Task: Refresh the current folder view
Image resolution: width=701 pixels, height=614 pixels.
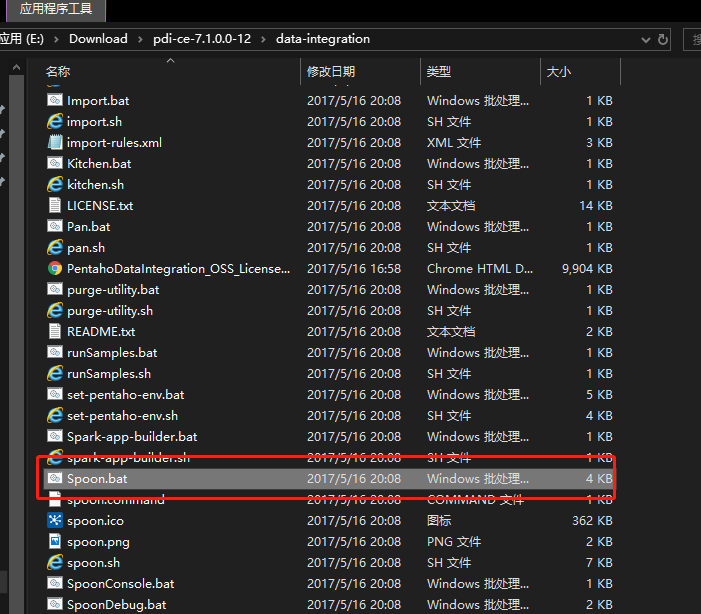Action: coord(663,39)
